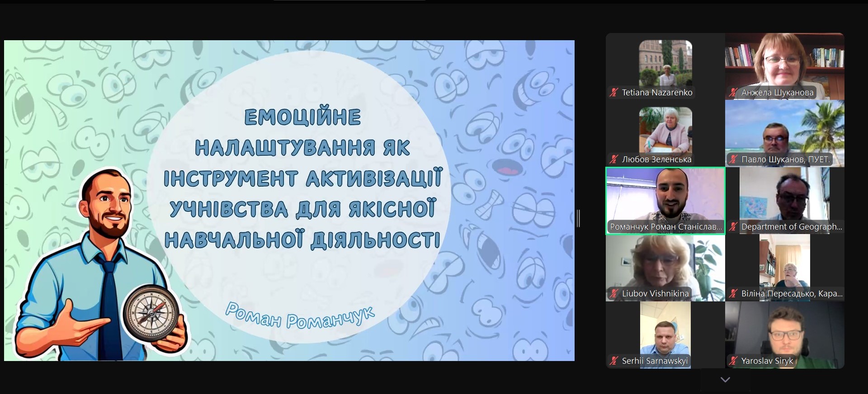Click muted mic icon beside Віліна Пересадько
The width and height of the screenshot is (868, 394).
point(733,294)
